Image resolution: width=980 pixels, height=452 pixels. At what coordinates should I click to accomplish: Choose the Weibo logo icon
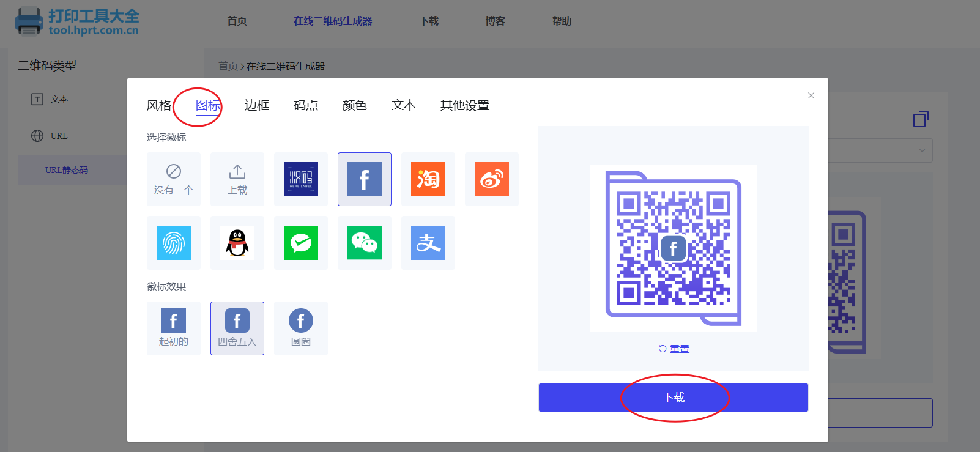(x=492, y=179)
